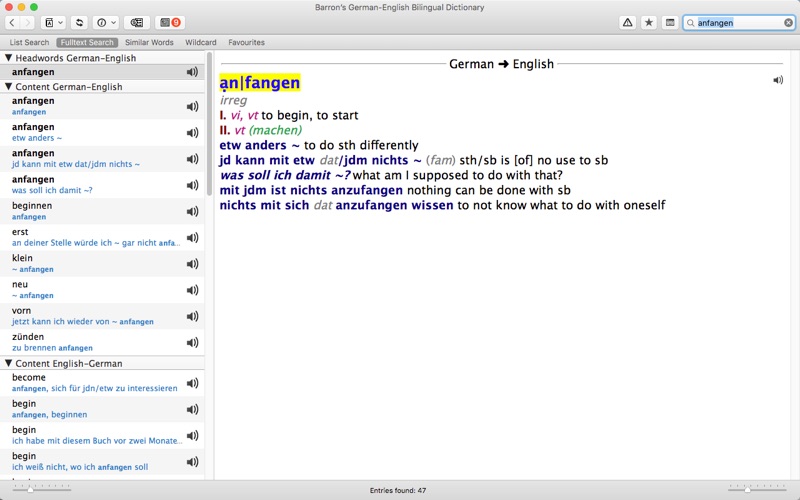Select result become
The width and height of the screenshot is (800, 500).
(102, 383)
